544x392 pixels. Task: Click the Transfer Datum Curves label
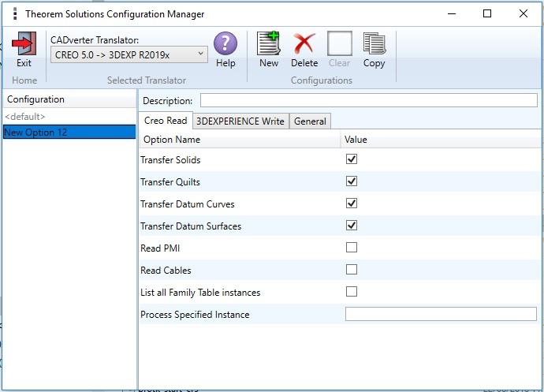click(x=188, y=204)
